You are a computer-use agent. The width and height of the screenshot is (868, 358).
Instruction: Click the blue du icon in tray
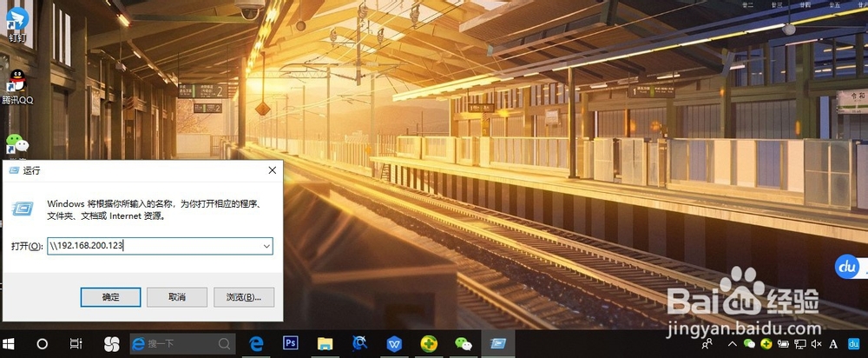pyautogui.click(x=853, y=344)
